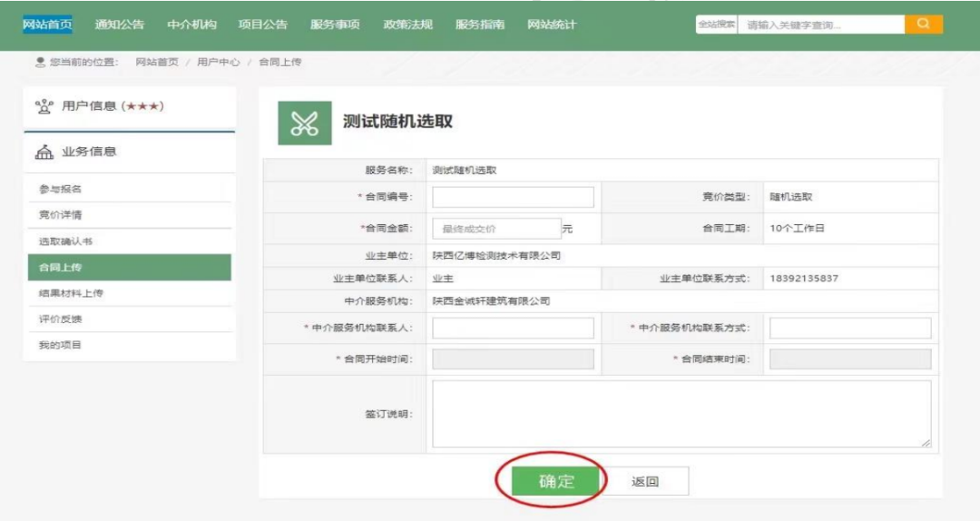The image size is (980, 521).
Task: Click the 测试随机选取 page heading
Action: tap(397, 122)
